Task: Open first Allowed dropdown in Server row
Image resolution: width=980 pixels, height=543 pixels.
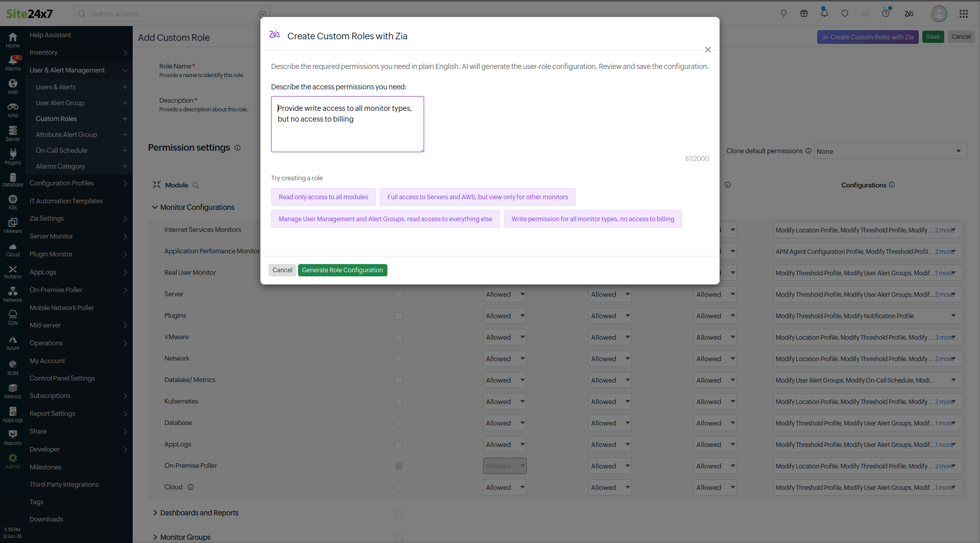Action: pos(505,294)
